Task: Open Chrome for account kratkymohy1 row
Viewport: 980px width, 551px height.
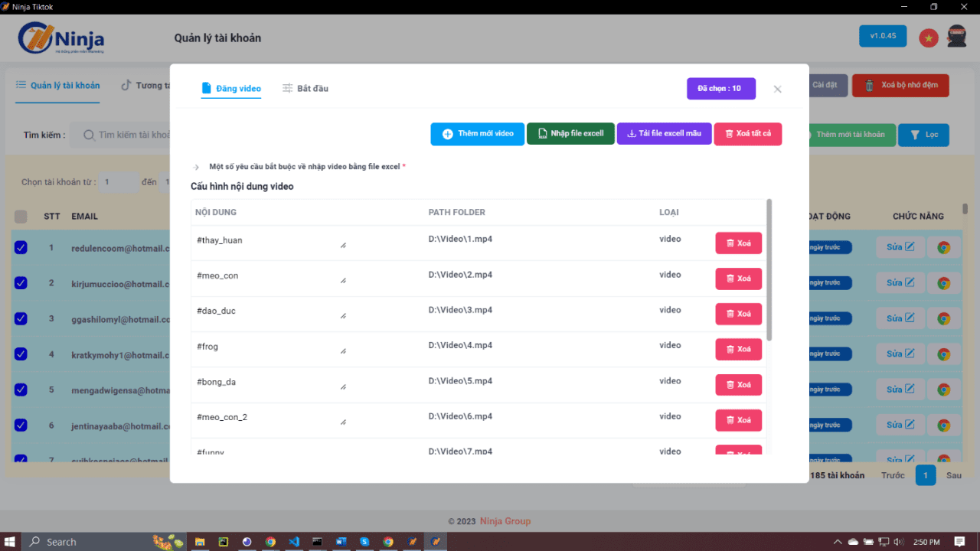Action: [944, 354]
